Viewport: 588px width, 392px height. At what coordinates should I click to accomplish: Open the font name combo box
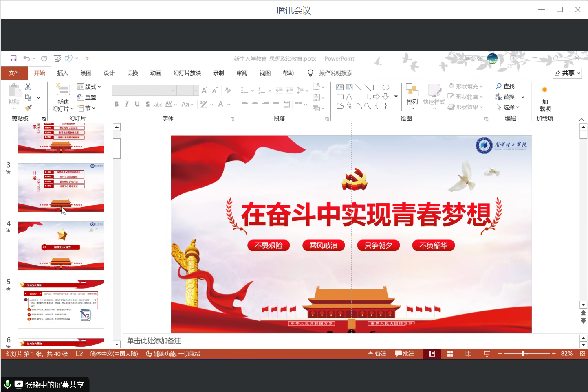click(173, 90)
